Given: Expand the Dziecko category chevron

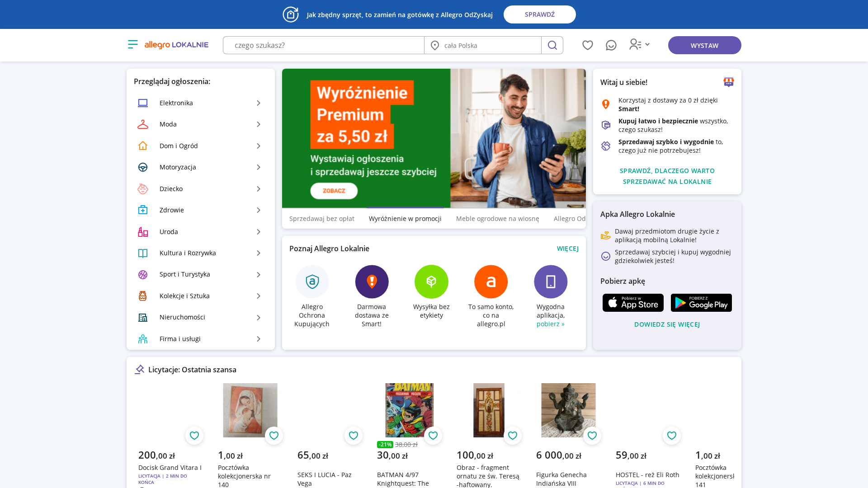Looking at the screenshot, I should click(x=259, y=189).
